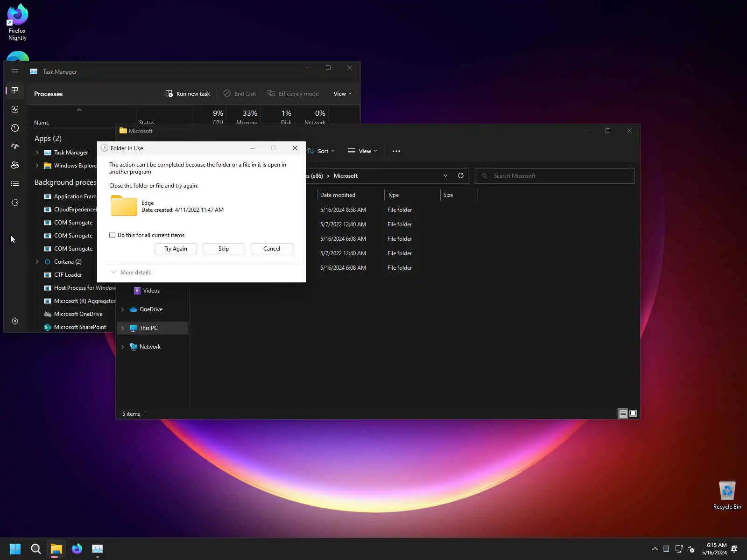
Task: Click the Search Microsoft input field
Action: point(555,176)
